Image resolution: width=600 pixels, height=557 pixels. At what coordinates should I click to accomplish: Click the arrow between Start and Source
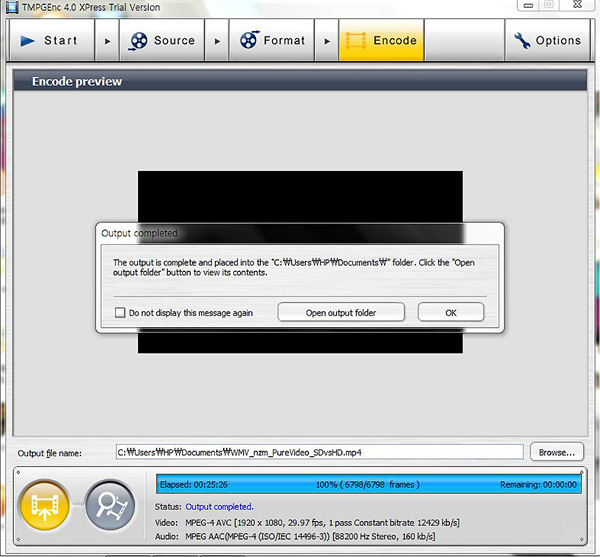[x=107, y=41]
